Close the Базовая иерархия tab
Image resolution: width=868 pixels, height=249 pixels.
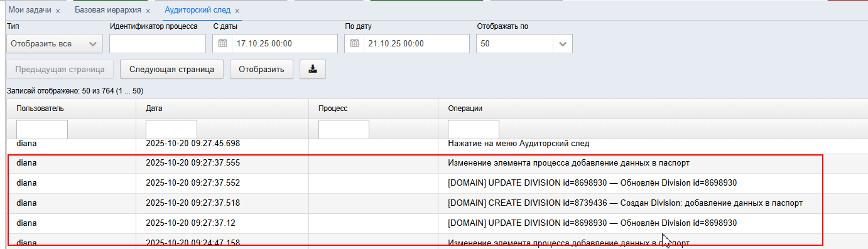coord(148,11)
